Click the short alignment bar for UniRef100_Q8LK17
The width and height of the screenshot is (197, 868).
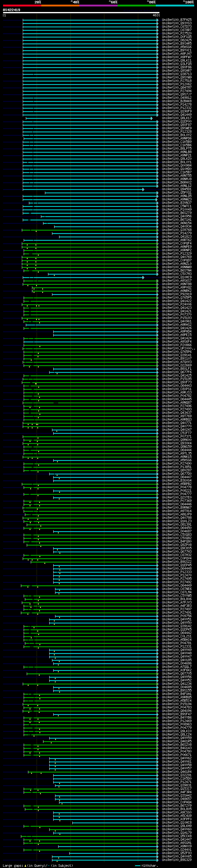coord(89,118)
